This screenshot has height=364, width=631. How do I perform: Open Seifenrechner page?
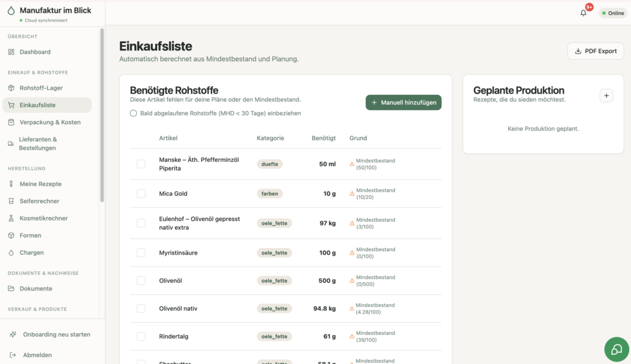tap(47, 201)
